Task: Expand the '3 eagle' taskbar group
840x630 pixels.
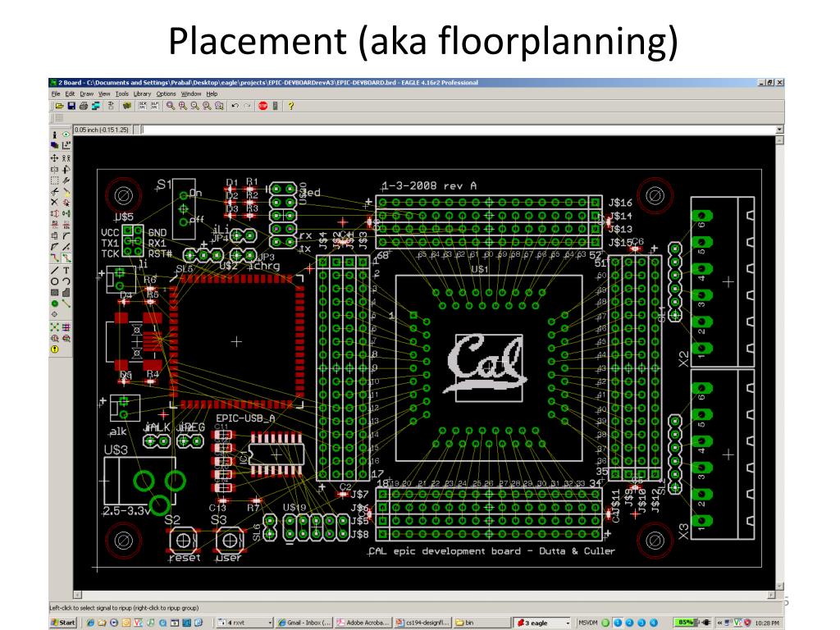Action: pyautogui.click(x=568, y=623)
